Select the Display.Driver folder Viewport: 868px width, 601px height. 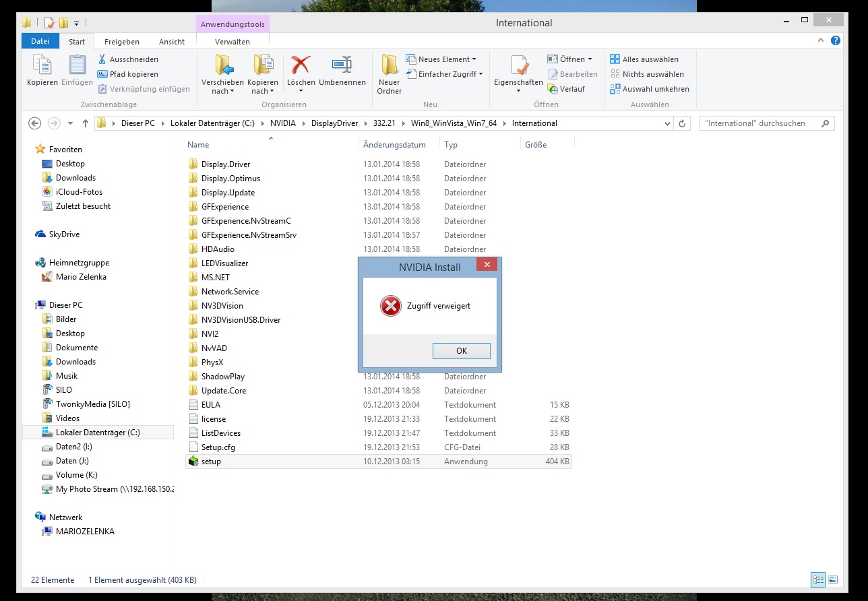point(226,164)
